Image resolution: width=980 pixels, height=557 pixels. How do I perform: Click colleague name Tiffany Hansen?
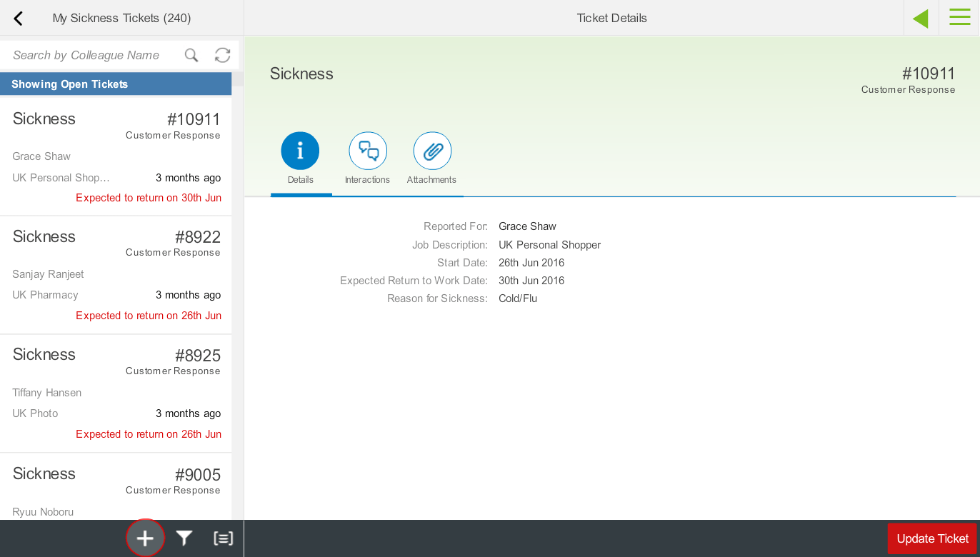tap(46, 393)
